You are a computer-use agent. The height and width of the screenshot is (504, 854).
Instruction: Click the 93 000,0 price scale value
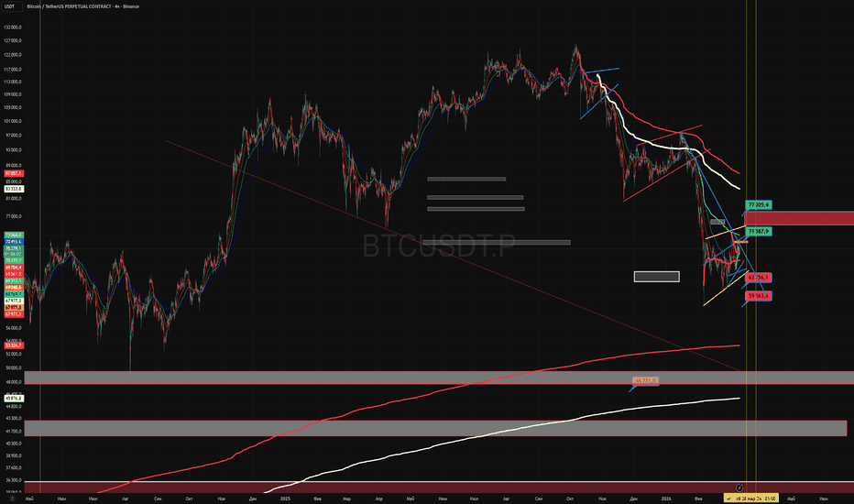13,150
